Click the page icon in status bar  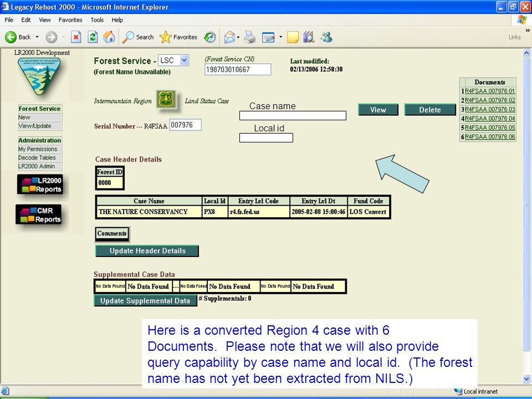5,391
